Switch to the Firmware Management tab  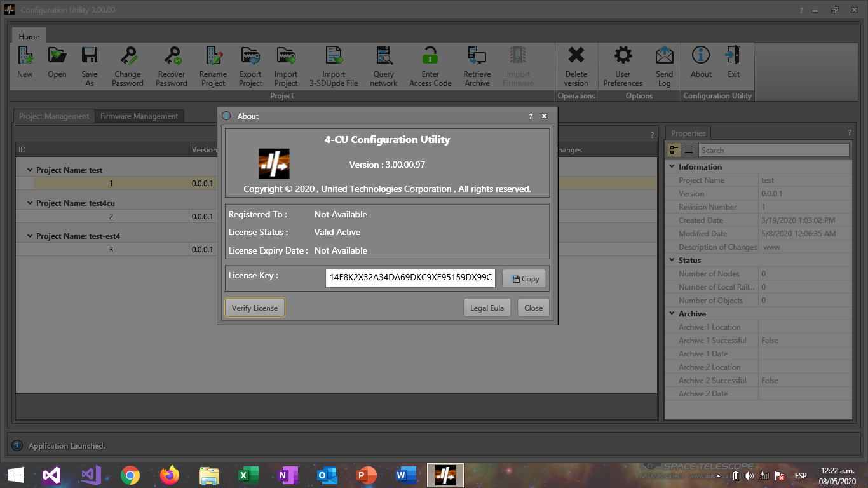pos(139,116)
